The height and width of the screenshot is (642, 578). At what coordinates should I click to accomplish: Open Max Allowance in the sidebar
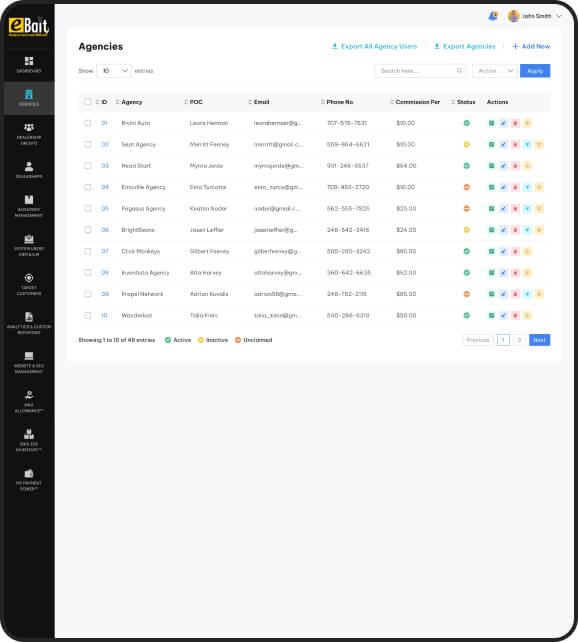click(x=29, y=402)
